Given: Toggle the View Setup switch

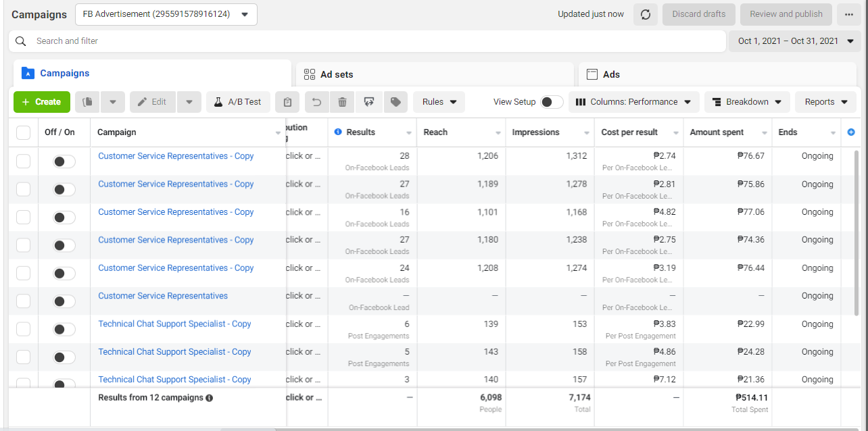Looking at the screenshot, I should [552, 102].
